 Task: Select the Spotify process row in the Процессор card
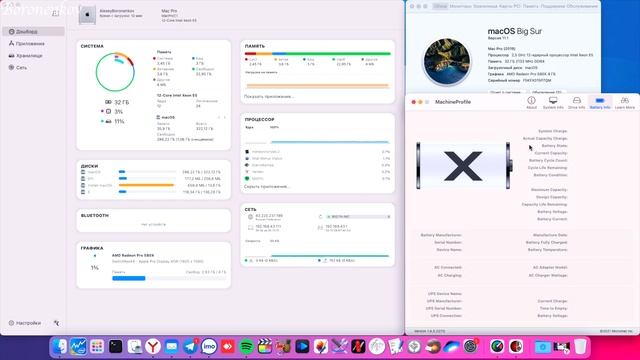pos(317,179)
